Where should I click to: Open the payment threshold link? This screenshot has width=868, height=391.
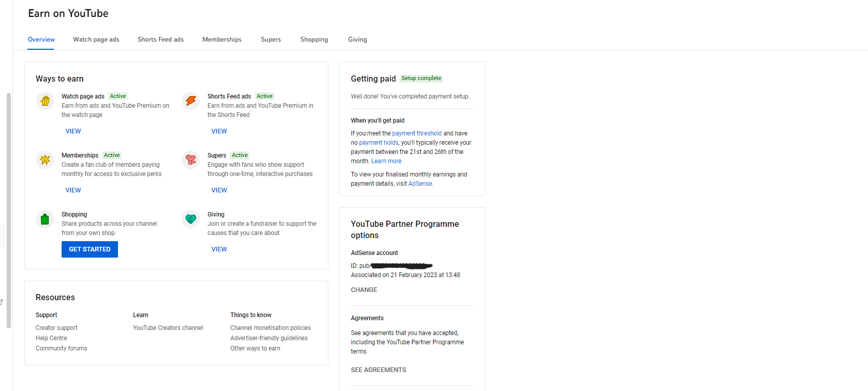pyautogui.click(x=417, y=133)
